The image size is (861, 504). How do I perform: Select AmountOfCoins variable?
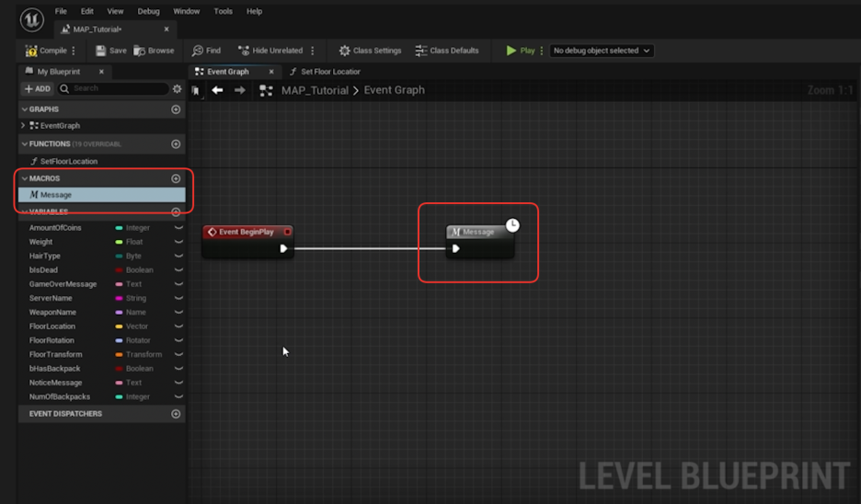55,228
